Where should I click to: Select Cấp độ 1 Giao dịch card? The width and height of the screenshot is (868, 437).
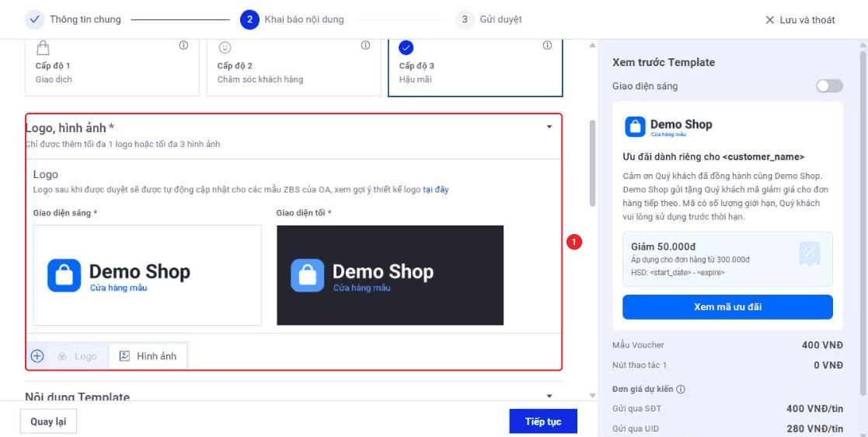tap(112, 68)
